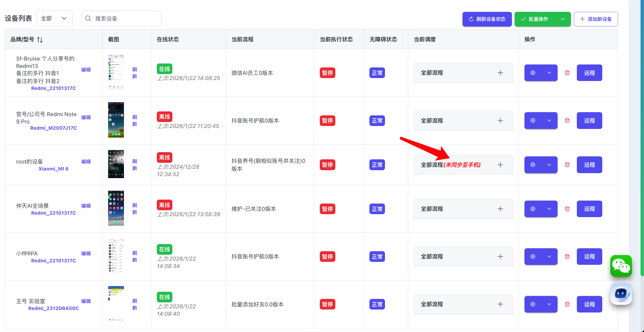Click 编辑 link for 仲天AI全场景
This screenshot has height=332, width=644.
tap(86, 206)
